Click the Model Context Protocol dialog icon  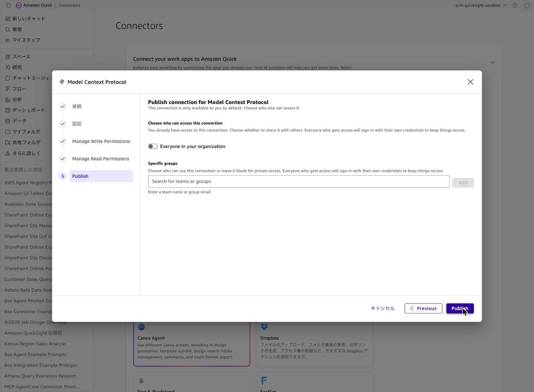coord(62,82)
